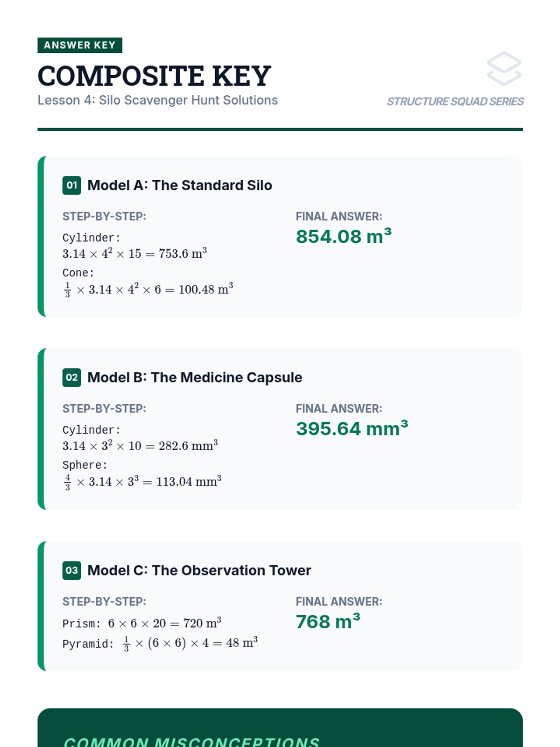Click the prism calculation in Model C

point(165,623)
